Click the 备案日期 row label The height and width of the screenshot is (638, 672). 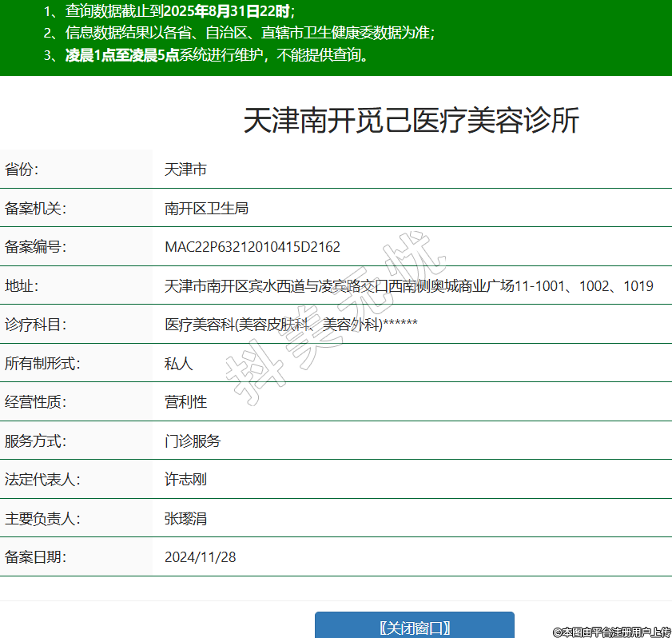pos(35,557)
